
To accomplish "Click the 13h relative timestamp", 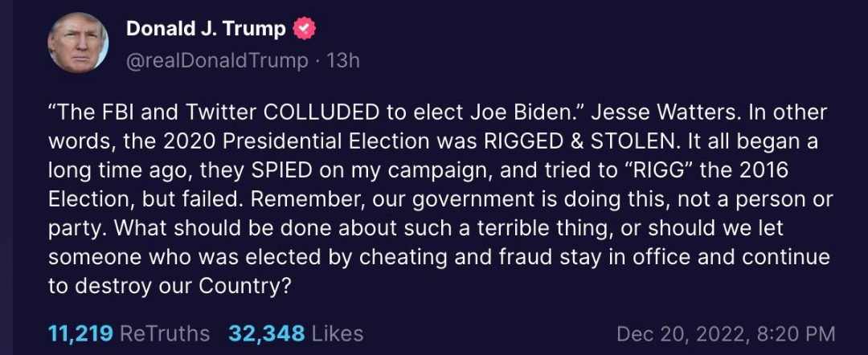I will point(342,60).
